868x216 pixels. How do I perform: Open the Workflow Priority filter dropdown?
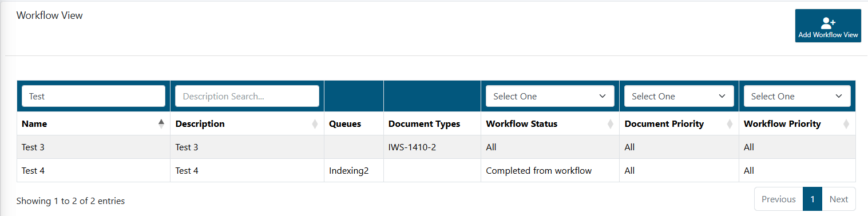(797, 96)
